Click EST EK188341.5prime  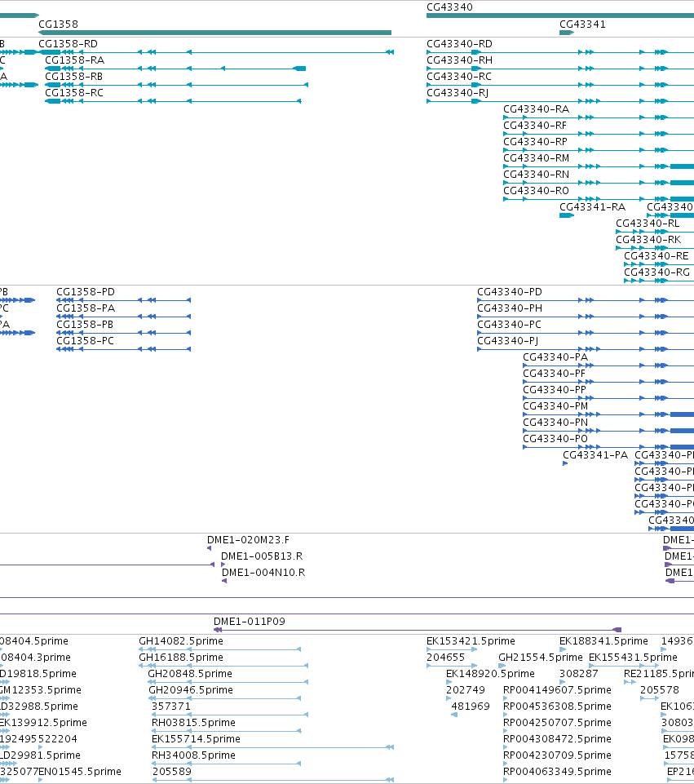(603, 640)
